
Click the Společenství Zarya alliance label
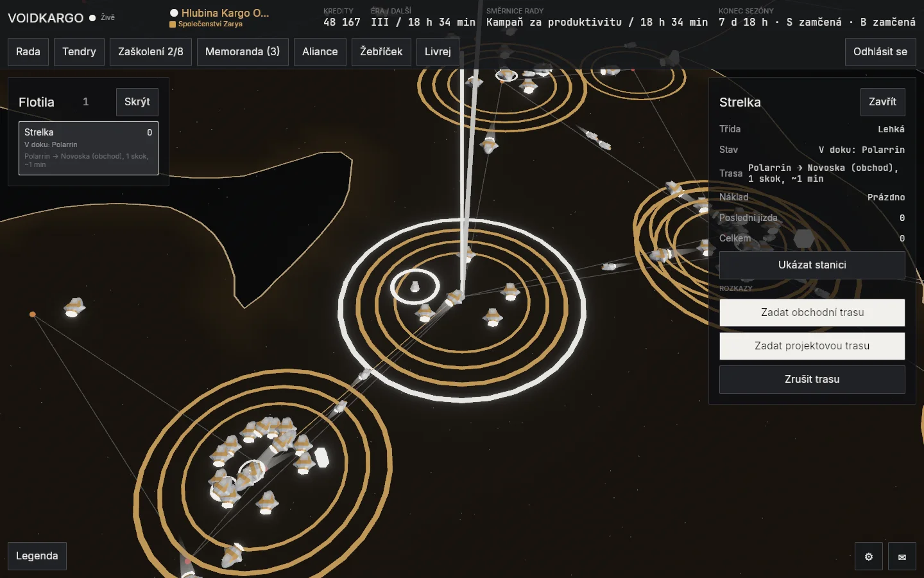(210, 24)
